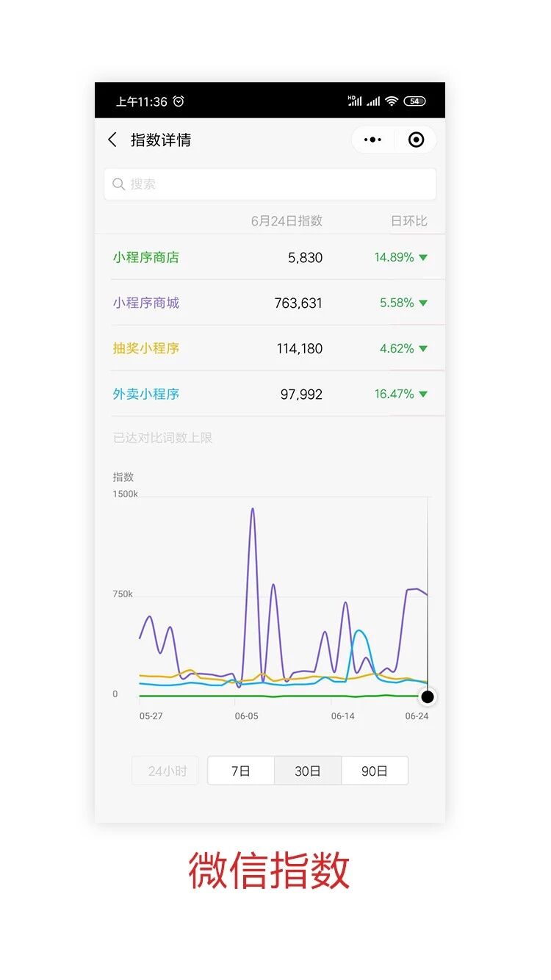Screen dimensions: 551x980
Task: Click the 750k axis label
Action: point(123,594)
